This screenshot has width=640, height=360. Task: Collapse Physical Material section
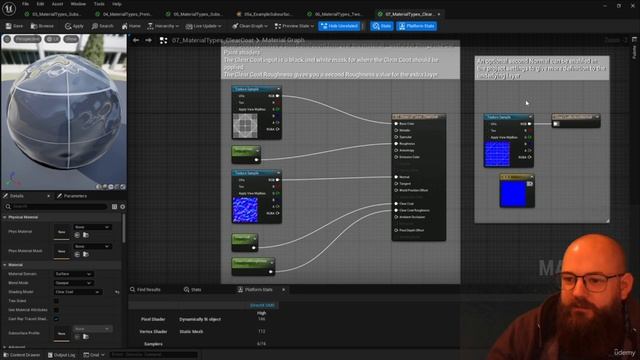(x=5, y=218)
